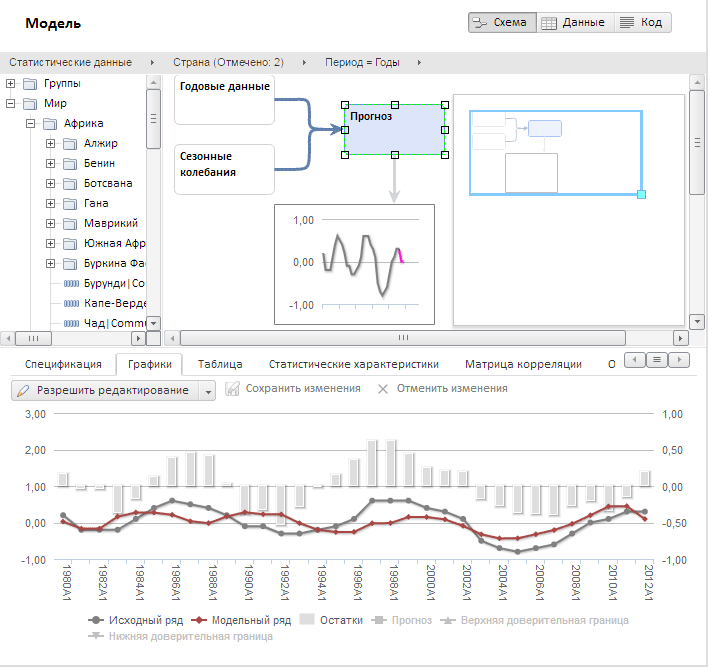Screen dimensions: 708x667
Task: Open the Таблица tab
Action: (x=219, y=364)
